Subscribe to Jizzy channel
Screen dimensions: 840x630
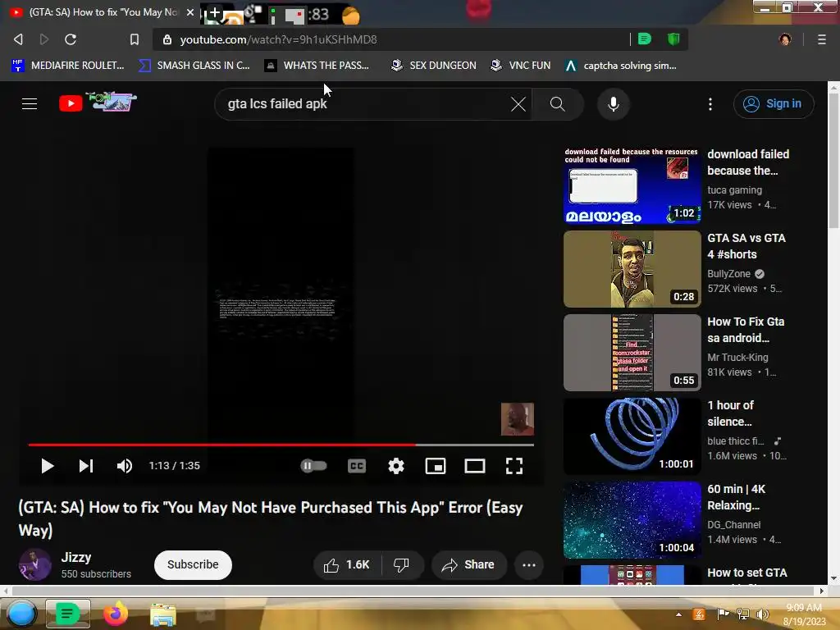(x=193, y=564)
